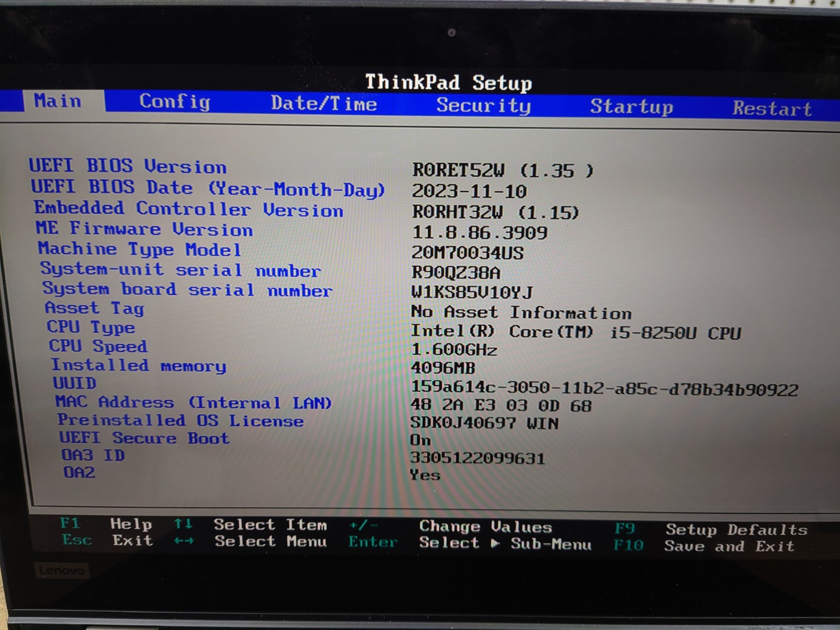
Task: Click the up/down arrows key hint
Action: [x=183, y=524]
